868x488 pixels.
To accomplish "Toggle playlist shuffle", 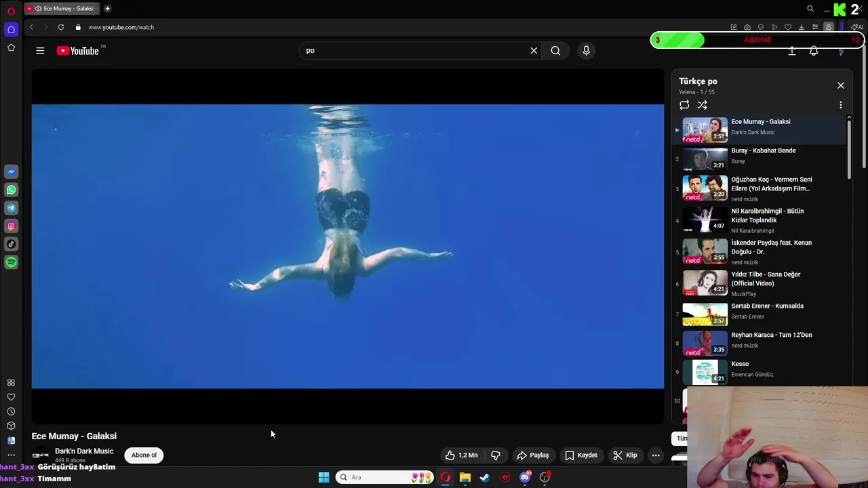I will (x=703, y=105).
